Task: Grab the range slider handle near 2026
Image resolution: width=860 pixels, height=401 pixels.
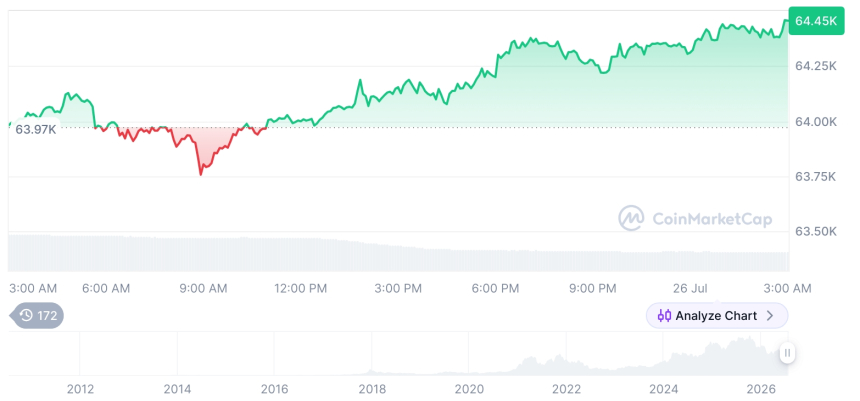Action: click(787, 353)
